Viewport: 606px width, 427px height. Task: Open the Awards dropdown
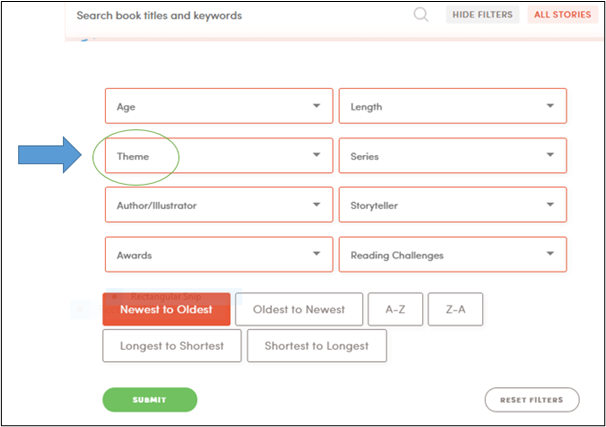point(219,254)
